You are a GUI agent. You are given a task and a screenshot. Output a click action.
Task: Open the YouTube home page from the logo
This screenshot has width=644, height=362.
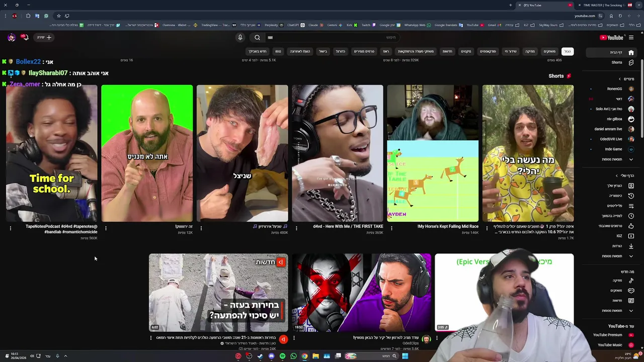pyautogui.click(x=611, y=37)
